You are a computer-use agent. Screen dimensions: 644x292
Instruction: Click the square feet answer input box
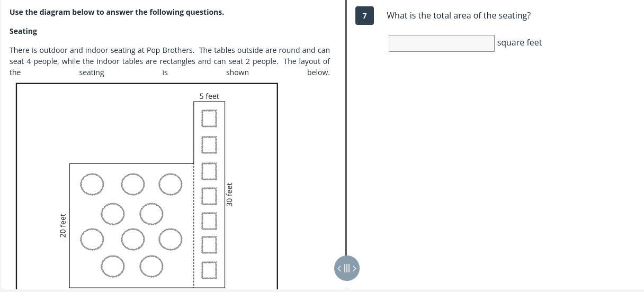[x=441, y=43]
